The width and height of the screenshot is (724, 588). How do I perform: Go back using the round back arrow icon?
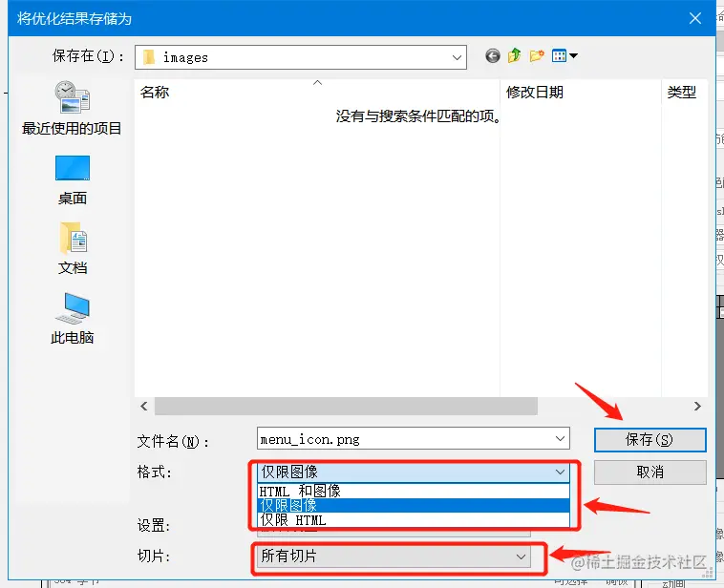[493, 56]
